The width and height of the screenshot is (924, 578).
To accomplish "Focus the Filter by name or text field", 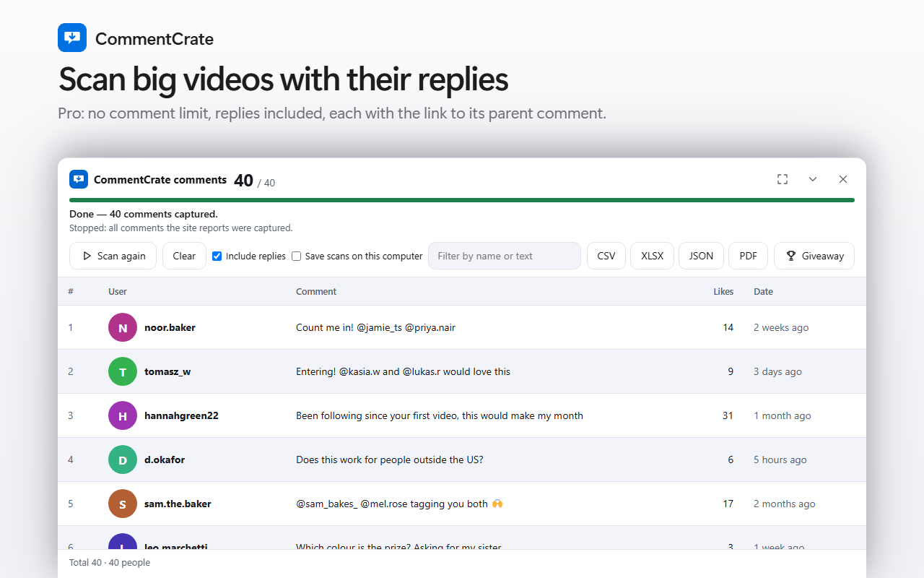I will click(x=505, y=256).
